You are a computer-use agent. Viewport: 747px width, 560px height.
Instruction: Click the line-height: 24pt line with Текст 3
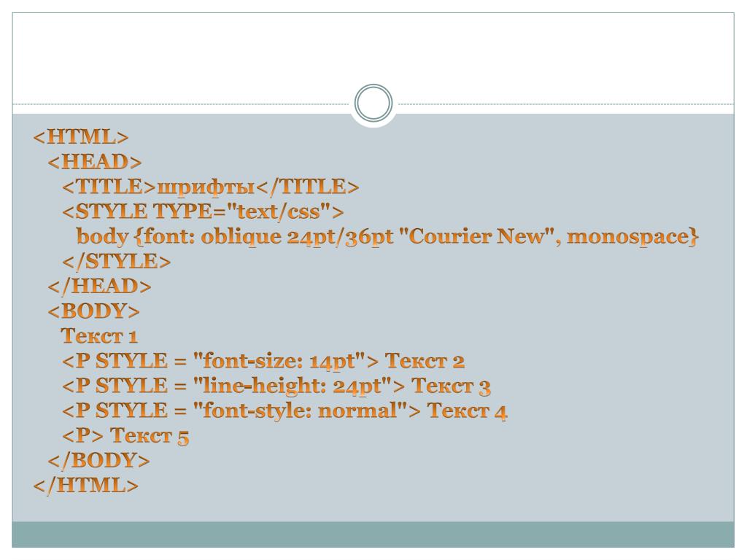coord(276,385)
